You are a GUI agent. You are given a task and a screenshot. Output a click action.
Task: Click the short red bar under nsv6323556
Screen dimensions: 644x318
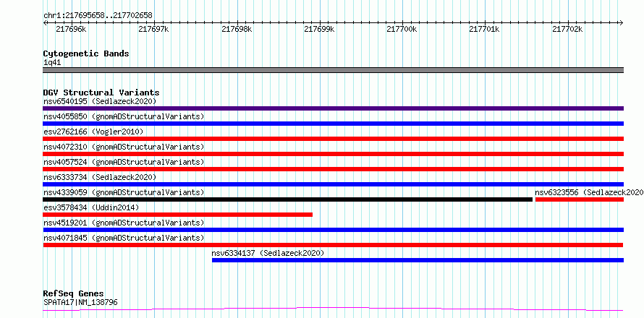pyautogui.click(x=580, y=199)
